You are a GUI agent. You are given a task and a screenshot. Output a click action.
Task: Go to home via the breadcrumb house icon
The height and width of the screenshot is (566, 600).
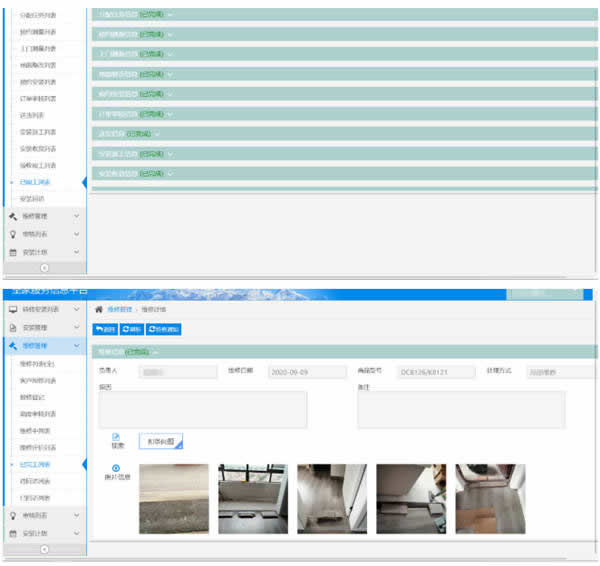pos(99,309)
